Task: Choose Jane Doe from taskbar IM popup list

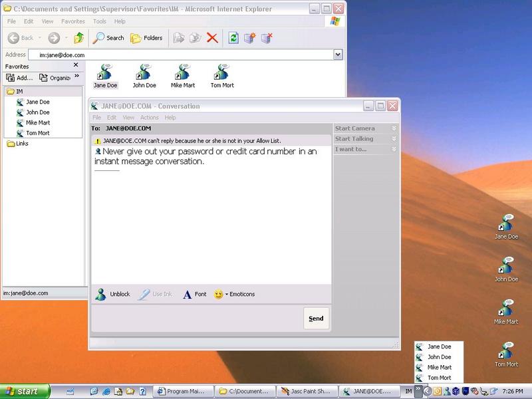Action: tap(439, 346)
